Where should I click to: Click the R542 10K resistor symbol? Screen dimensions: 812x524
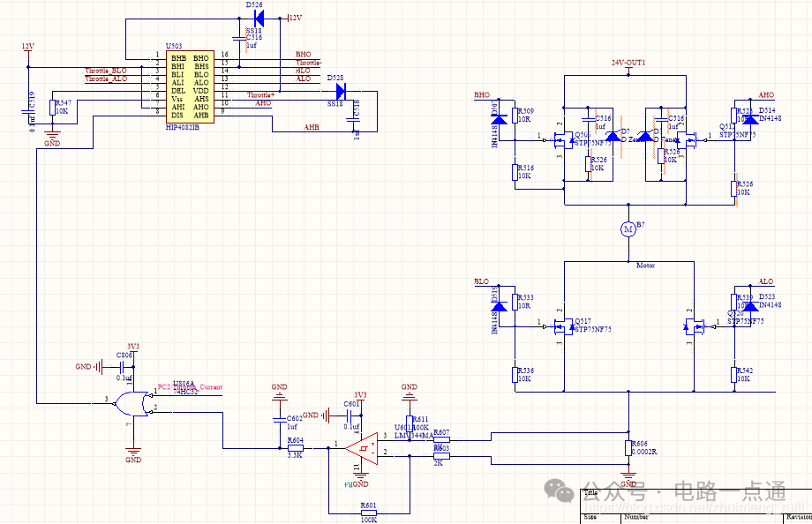734,375
